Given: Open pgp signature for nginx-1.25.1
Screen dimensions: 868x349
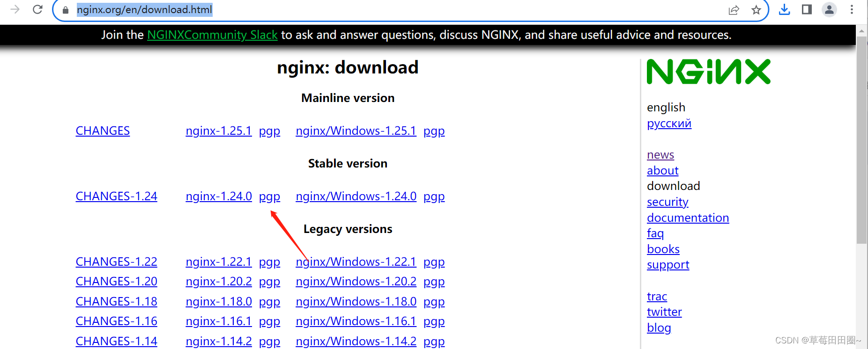Looking at the screenshot, I should click(x=269, y=131).
